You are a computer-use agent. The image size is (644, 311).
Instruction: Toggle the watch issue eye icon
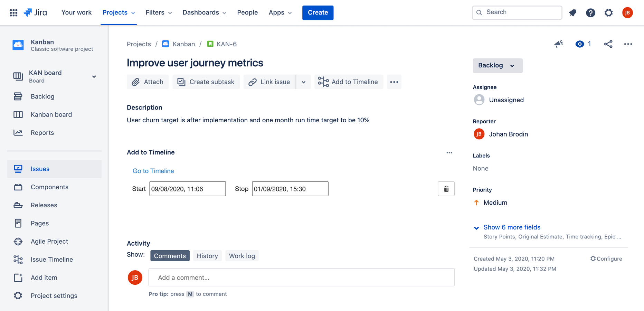[x=579, y=44]
